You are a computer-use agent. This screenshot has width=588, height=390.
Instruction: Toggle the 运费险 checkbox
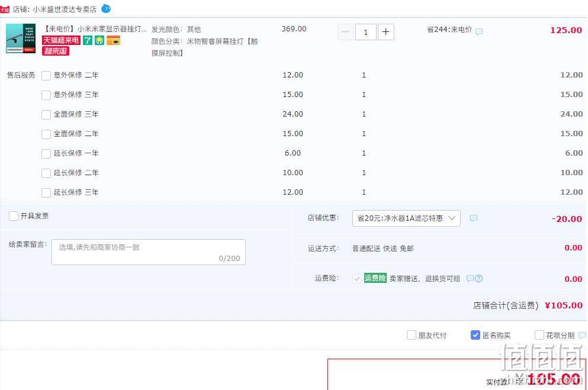(356, 278)
